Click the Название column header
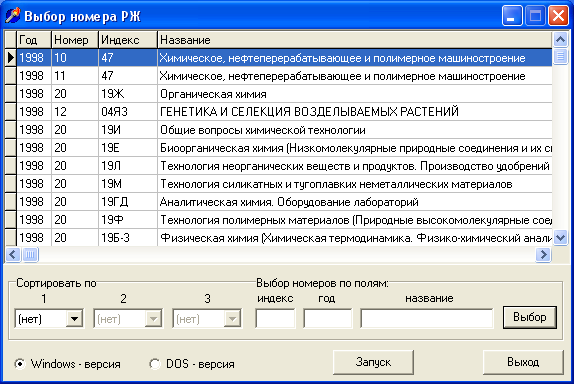Viewport: 574px width, 384px height. tap(355, 40)
